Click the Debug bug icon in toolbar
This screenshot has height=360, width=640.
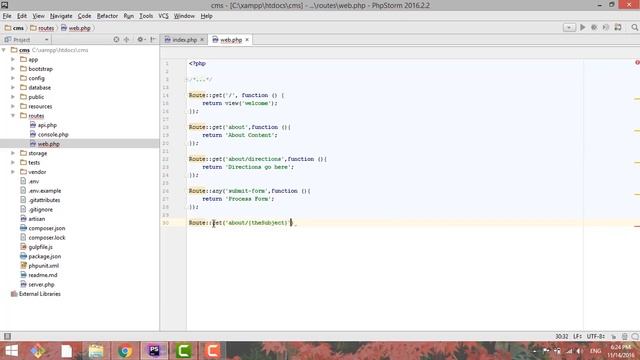(594, 27)
